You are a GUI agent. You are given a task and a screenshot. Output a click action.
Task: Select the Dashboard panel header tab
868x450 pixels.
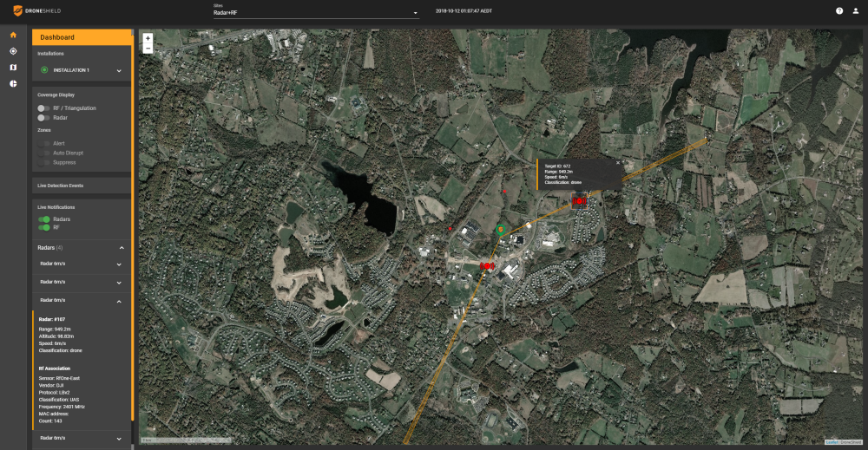[81, 37]
